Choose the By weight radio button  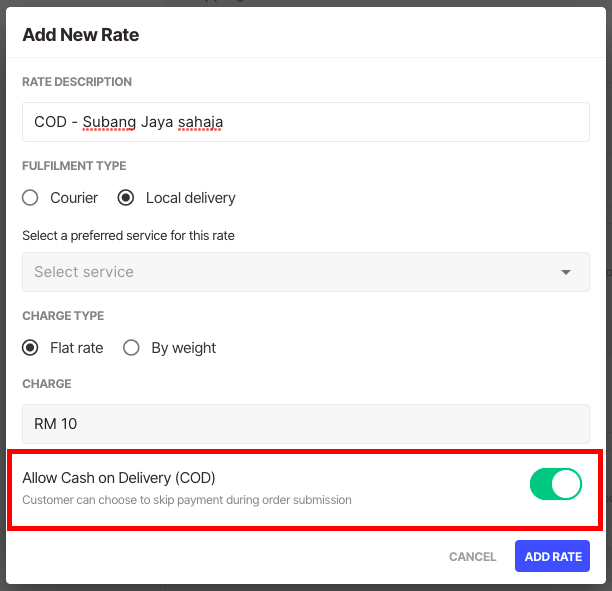[x=131, y=348]
